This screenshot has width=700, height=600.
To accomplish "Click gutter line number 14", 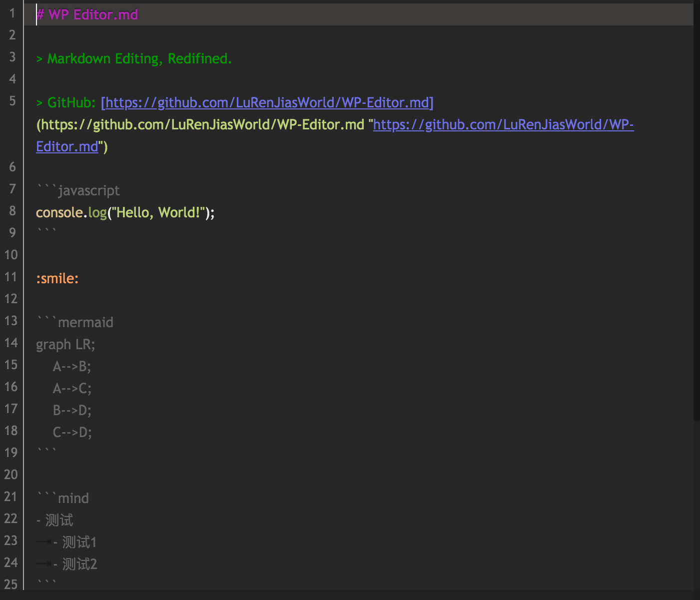I will (x=10, y=343).
